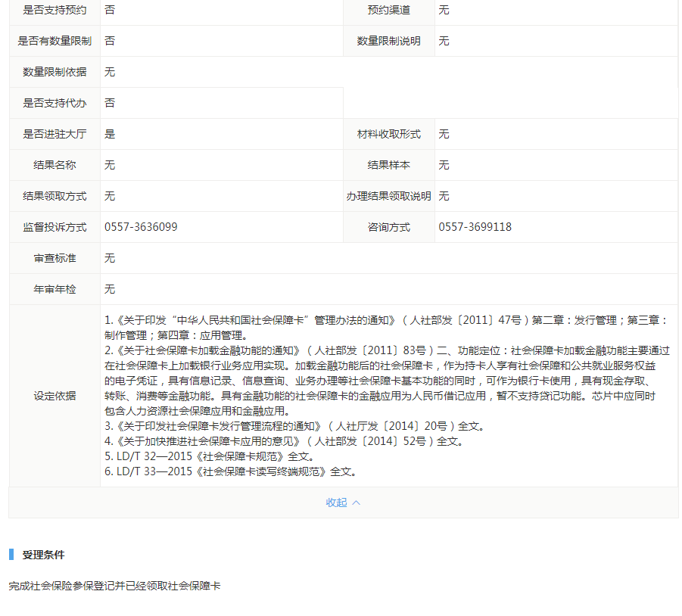Select the 数量限制说明 label cell
Image resolution: width=682 pixels, height=616 pixels.
pyautogui.click(x=389, y=41)
